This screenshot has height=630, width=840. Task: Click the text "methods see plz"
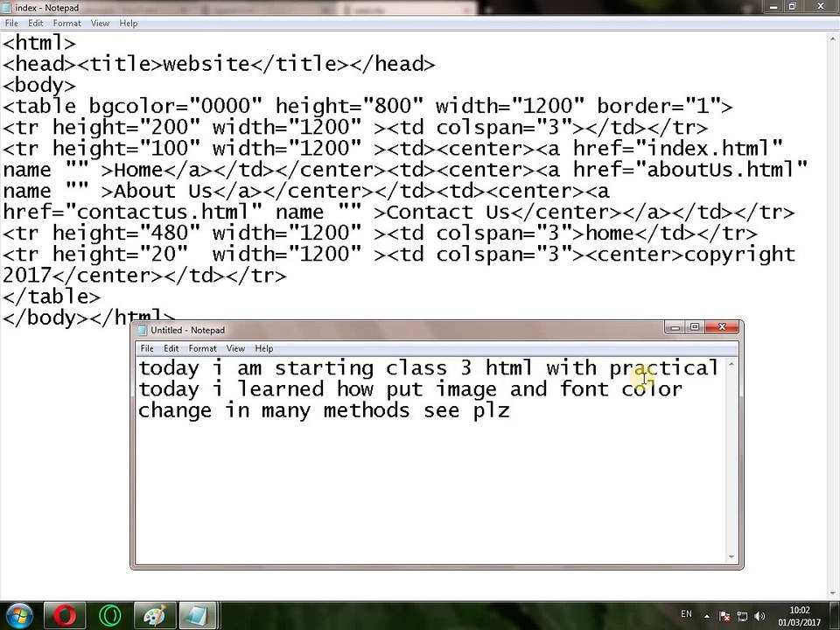[x=416, y=411]
